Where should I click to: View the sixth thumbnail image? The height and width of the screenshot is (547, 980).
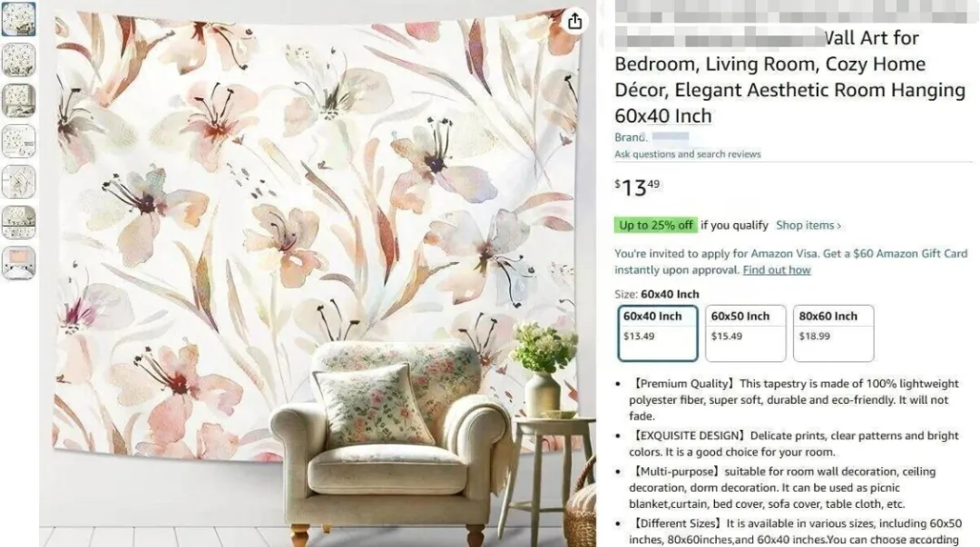(x=18, y=222)
